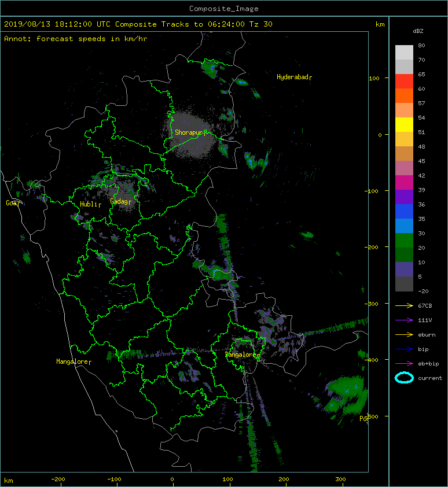The image size is (448, 487).
Task: Click the Annot forecast speeds annotation text
Action: pyautogui.click(x=76, y=39)
